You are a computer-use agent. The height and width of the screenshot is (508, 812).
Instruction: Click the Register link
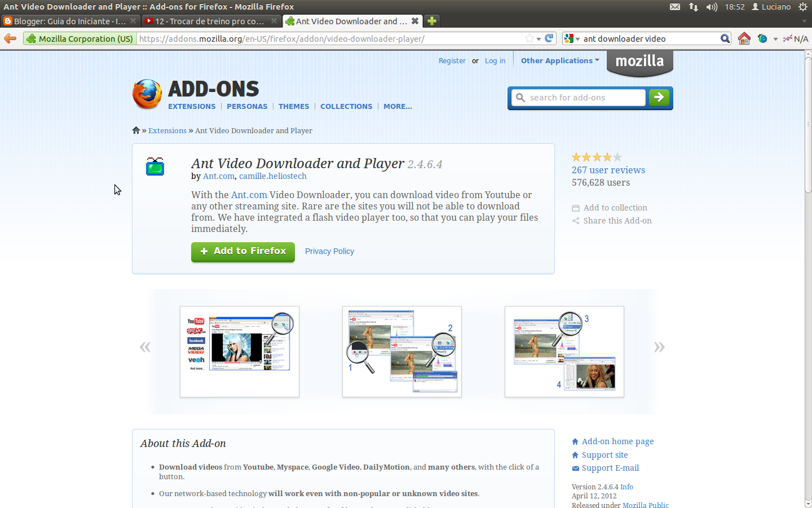452,60
